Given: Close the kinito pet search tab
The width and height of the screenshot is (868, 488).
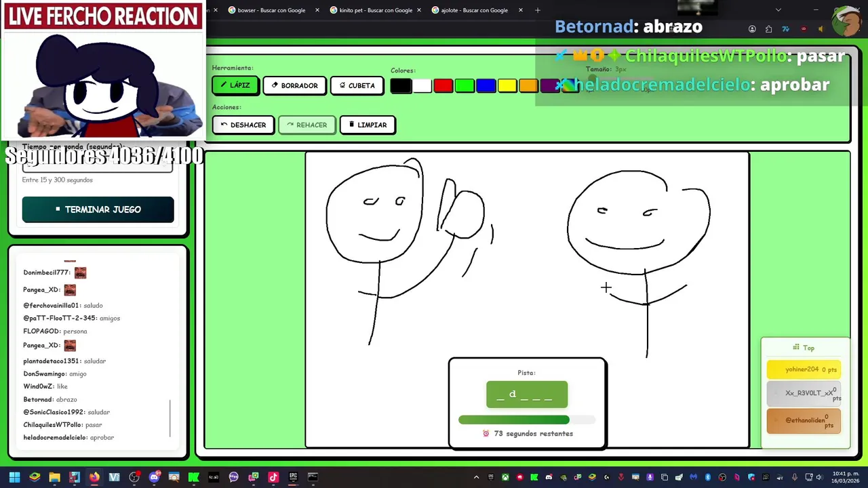Looking at the screenshot, I should pos(418,10).
